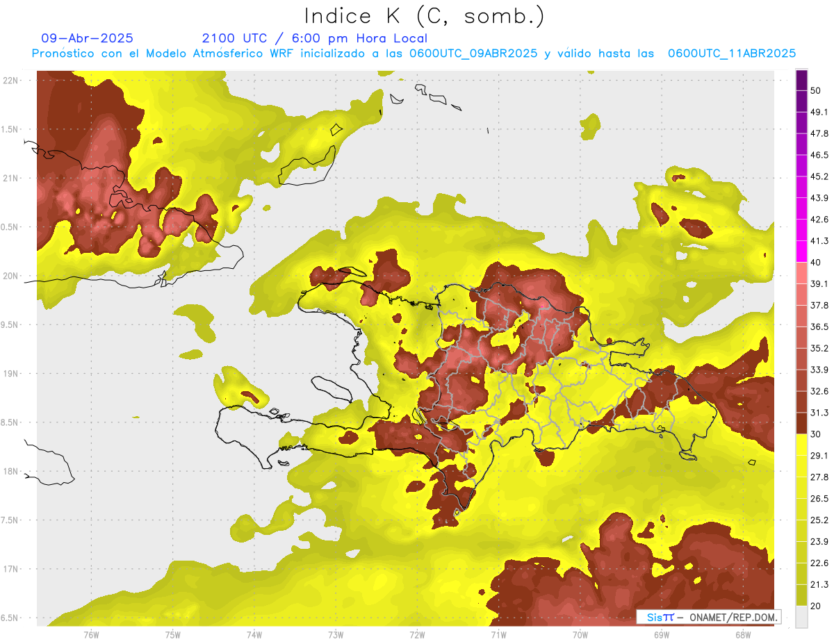Click the colorbar value 46.5
Viewport: 834px width, 644px height.
tap(819, 155)
